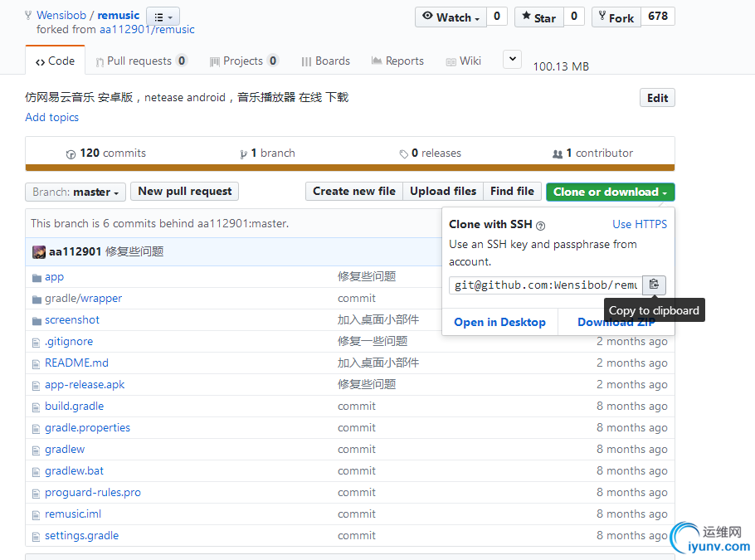Open the Branch: master selector
The height and width of the screenshot is (560, 755).
tap(75, 192)
